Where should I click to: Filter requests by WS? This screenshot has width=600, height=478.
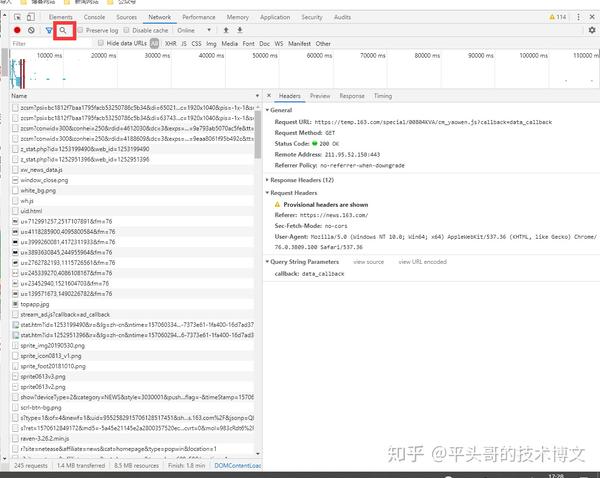279,44
